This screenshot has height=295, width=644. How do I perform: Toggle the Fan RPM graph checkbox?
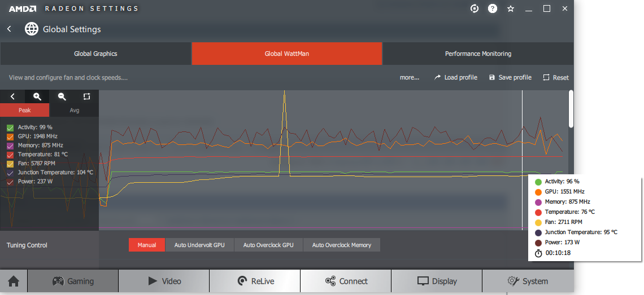10,164
